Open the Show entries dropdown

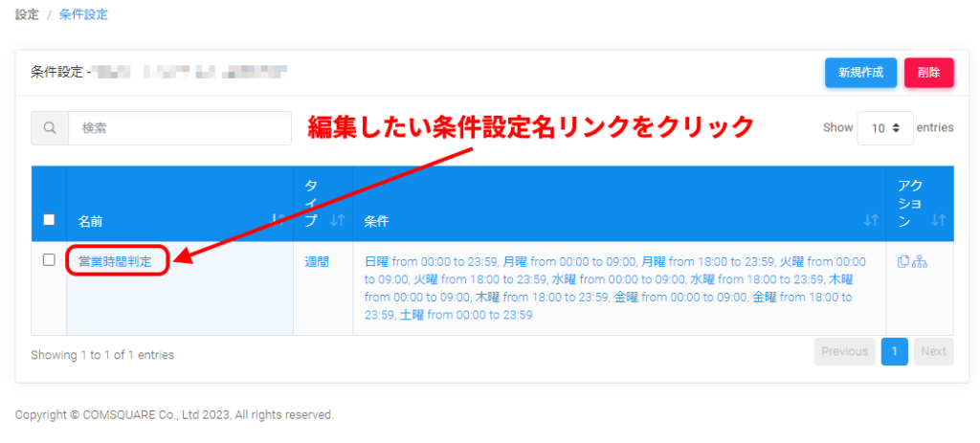click(884, 127)
